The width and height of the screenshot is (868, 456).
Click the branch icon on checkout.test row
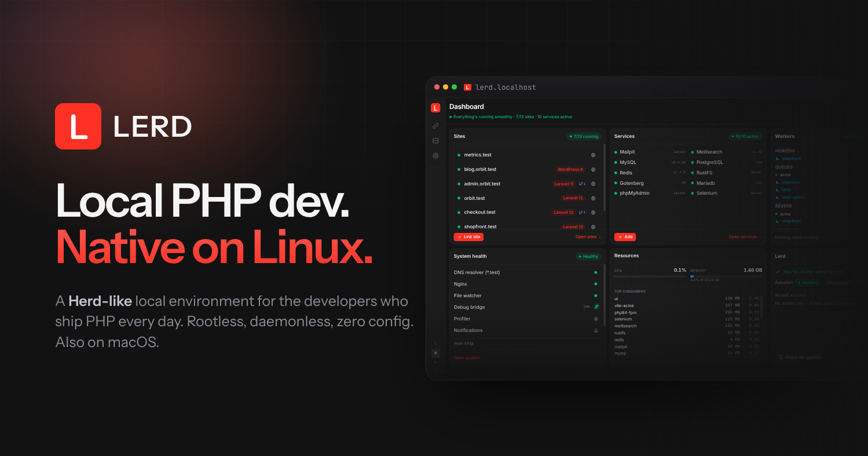(582, 213)
